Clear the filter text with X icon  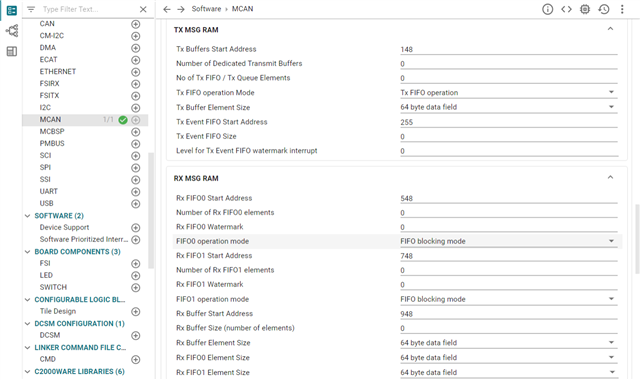click(143, 9)
